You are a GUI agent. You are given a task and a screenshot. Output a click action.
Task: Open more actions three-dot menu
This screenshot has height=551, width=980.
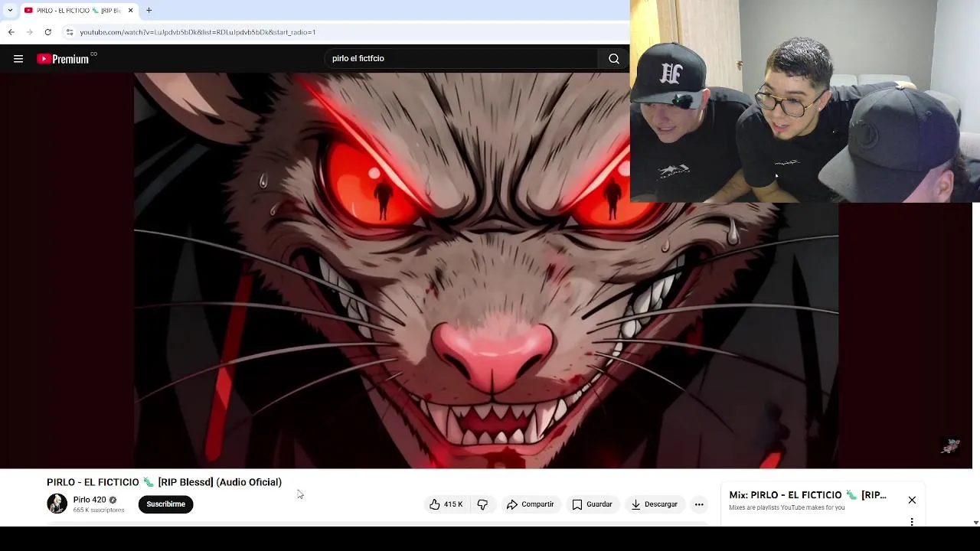[699, 504]
